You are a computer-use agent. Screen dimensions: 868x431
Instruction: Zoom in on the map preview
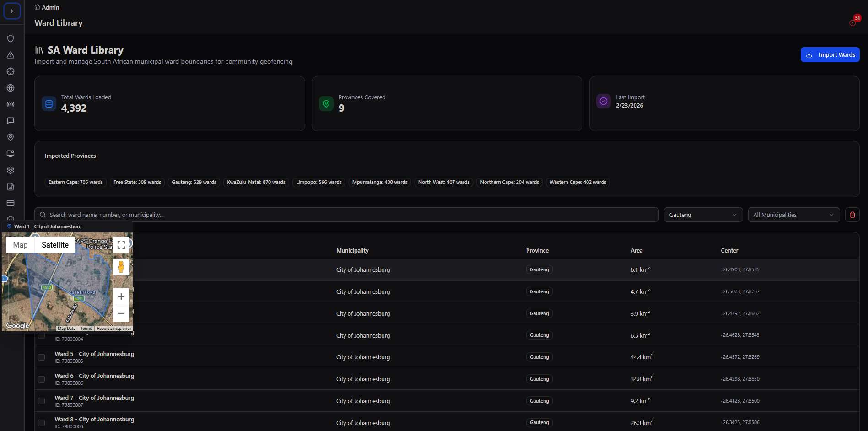(121, 296)
